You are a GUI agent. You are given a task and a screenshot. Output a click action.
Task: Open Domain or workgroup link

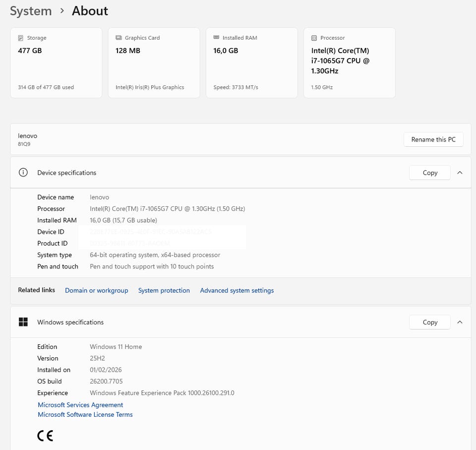(96, 290)
